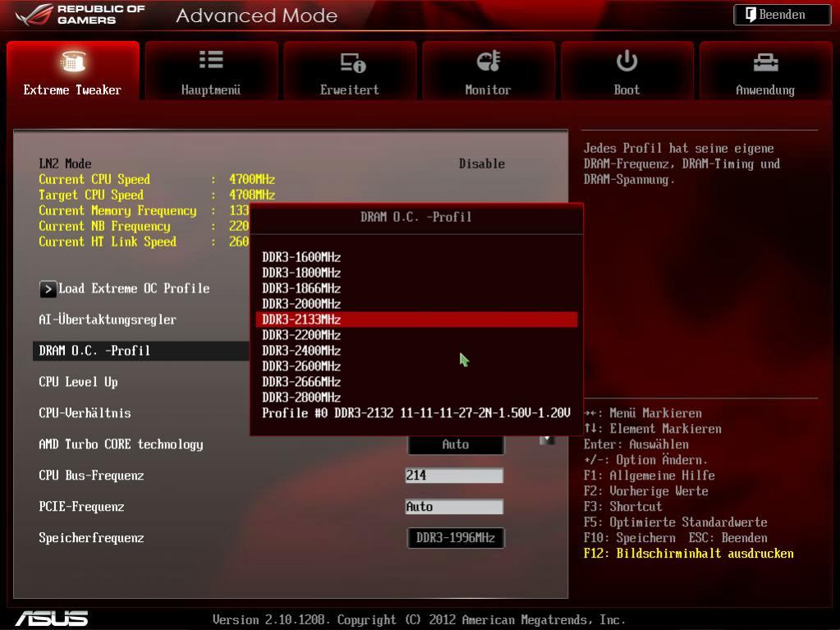Viewport: 840px width, 630px height.
Task: Open the AMD Turbo CORE Auto dropdown
Action: point(456,444)
